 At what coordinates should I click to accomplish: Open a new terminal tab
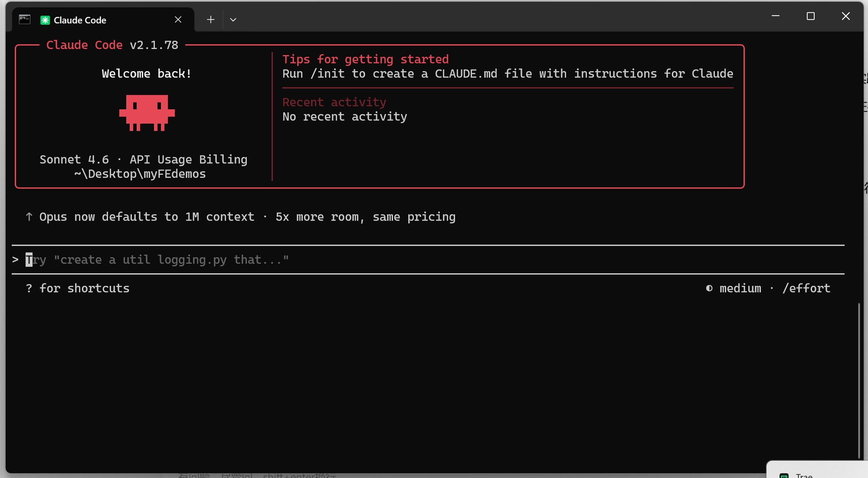[210, 20]
